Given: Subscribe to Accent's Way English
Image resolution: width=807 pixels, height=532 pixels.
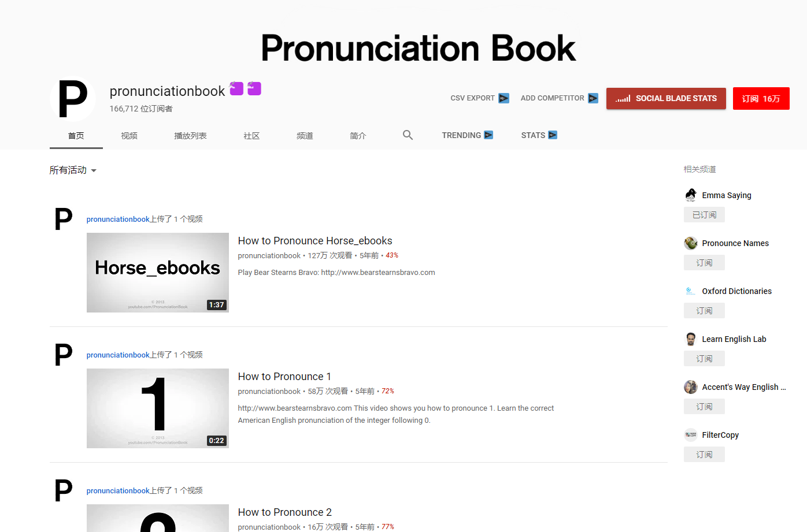Looking at the screenshot, I should click(x=704, y=407).
